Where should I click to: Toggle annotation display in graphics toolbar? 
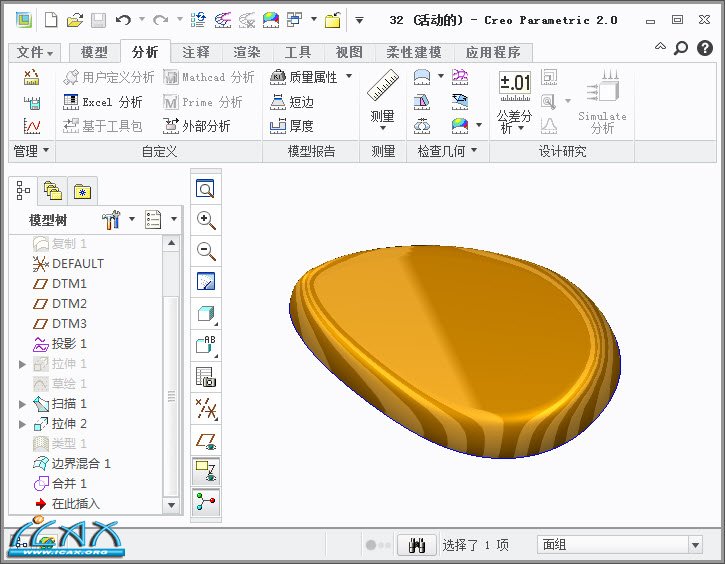pyautogui.click(x=206, y=468)
